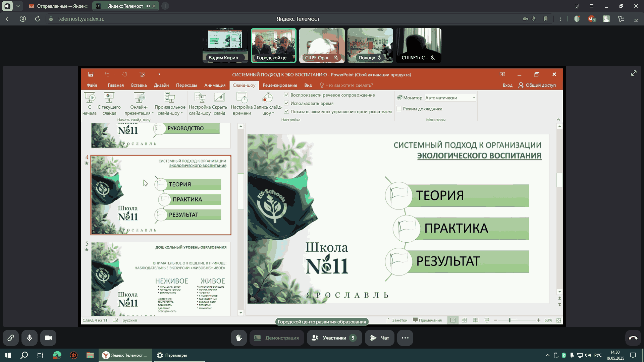This screenshot has height=362, width=644.
Task: Select Вадим Кирил... participant thumbnail
Action: (225, 46)
